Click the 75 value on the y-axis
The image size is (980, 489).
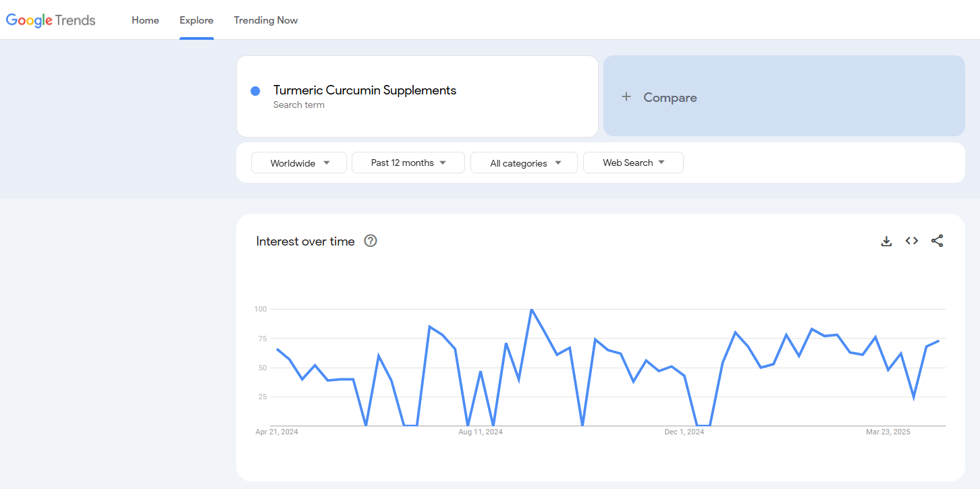coord(263,339)
